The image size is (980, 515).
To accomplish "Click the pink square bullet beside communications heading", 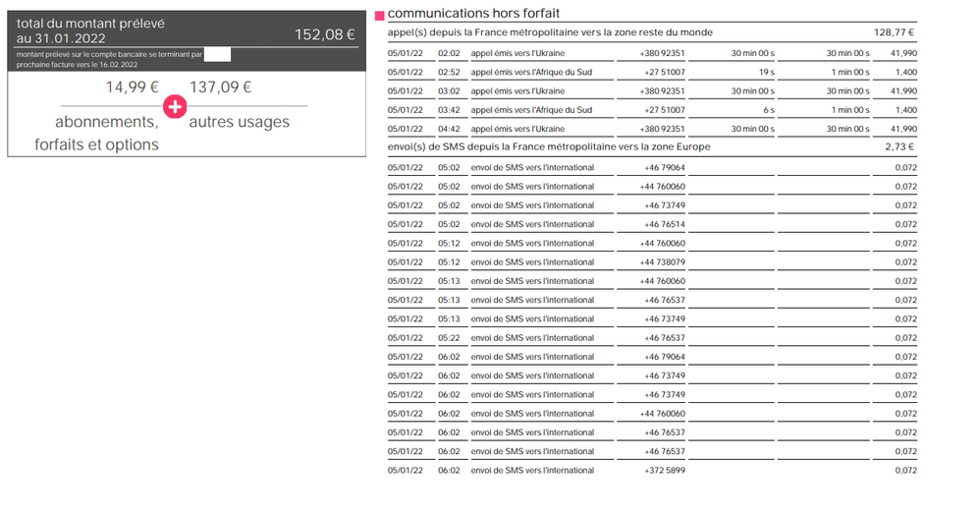I will point(379,16).
